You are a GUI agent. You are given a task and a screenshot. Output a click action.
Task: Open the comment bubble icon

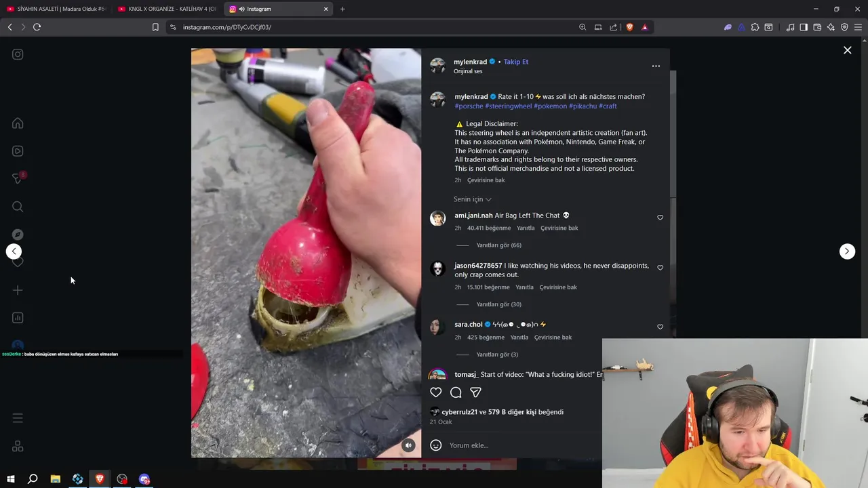[x=456, y=392]
